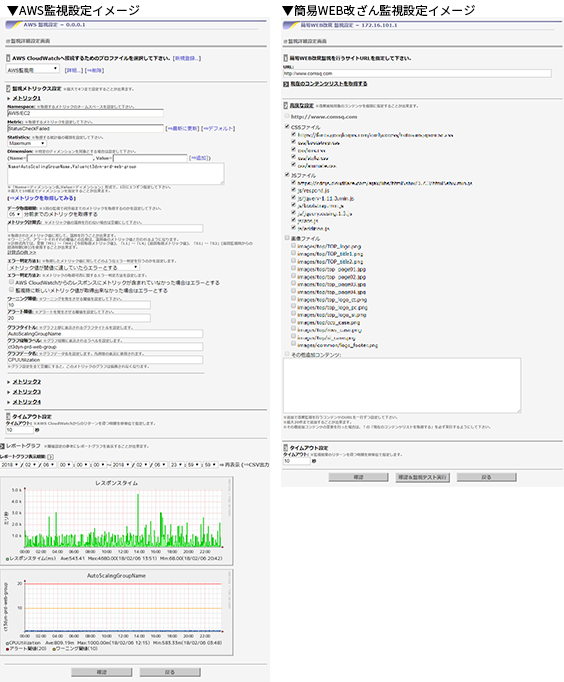Open the Statistics Maximum dropdown
Screen dimensions: 564x682
coord(27,143)
